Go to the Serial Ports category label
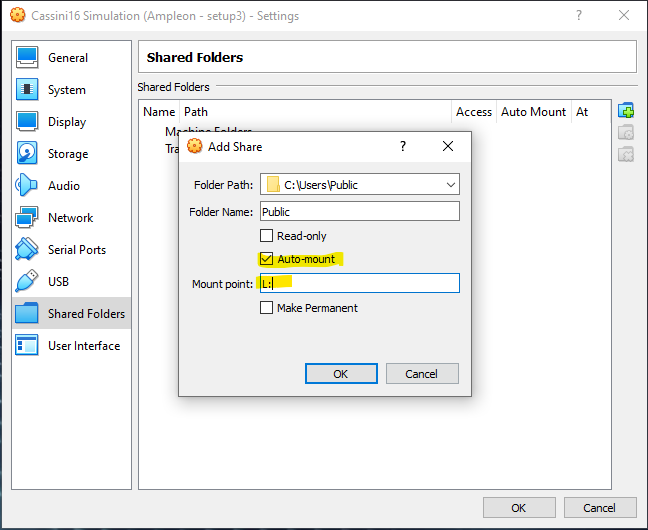Image resolution: width=648 pixels, height=530 pixels. coord(77,250)
